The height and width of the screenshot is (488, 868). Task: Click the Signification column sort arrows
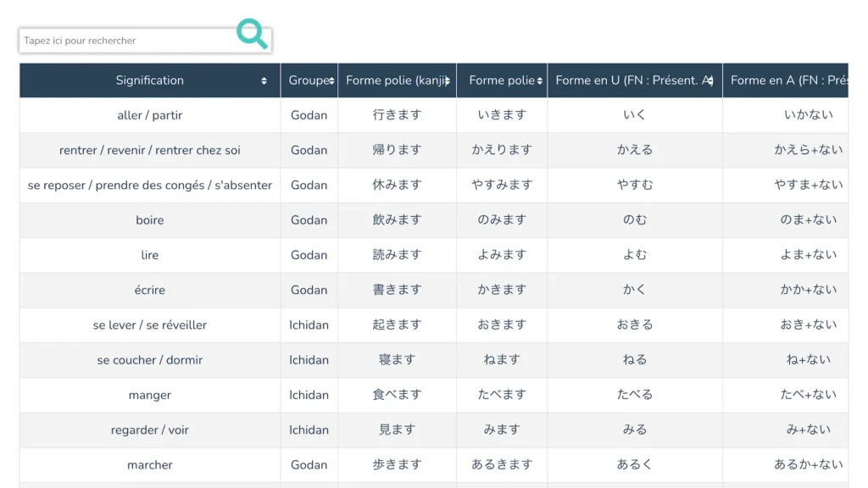tap(264, 81)
